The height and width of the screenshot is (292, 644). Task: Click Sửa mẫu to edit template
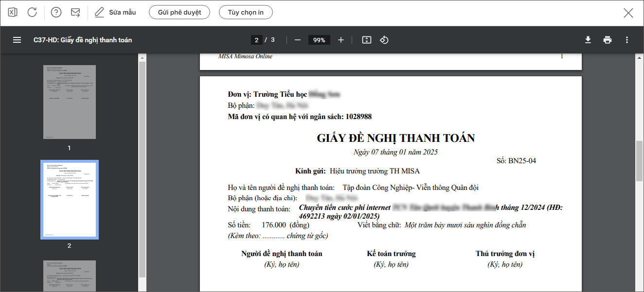pos(116,12)
